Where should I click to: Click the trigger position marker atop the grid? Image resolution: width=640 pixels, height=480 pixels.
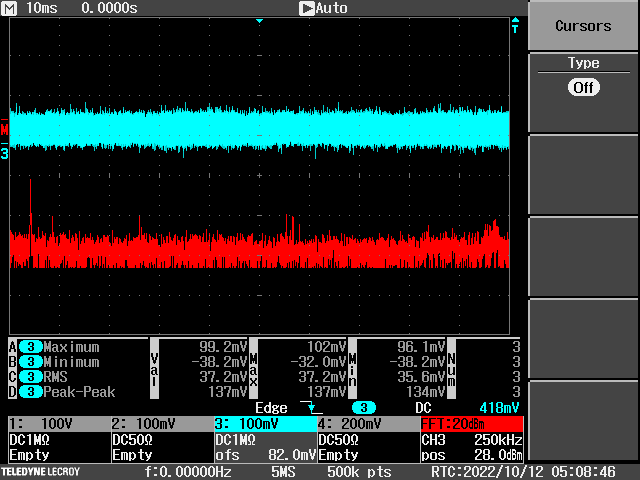coord(259,21)
